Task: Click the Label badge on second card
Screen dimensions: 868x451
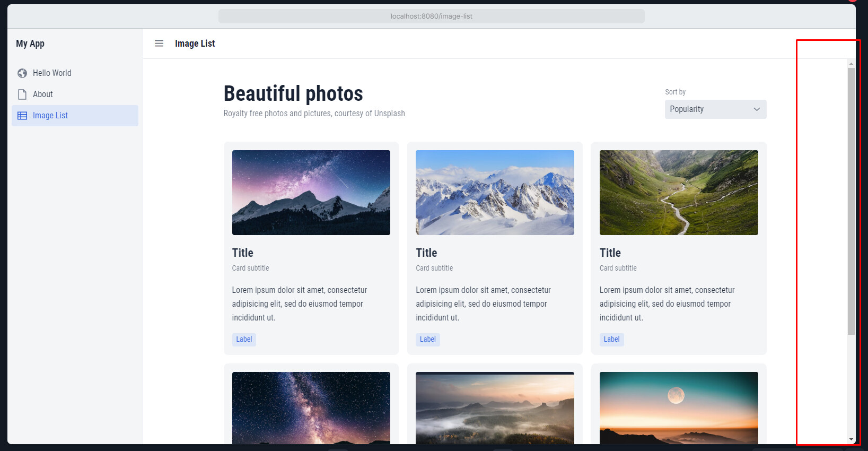Action: click(427, 340)
